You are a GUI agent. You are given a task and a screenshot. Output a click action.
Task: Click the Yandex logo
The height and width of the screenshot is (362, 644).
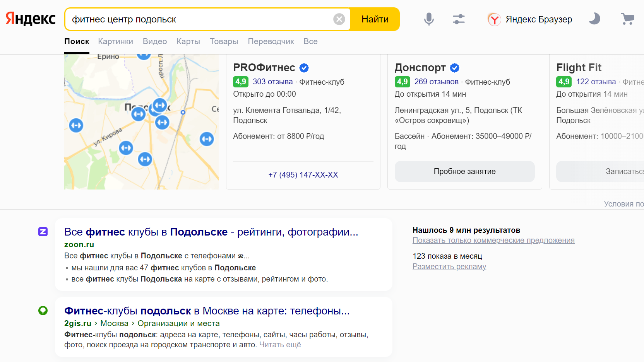click(31, 19)
